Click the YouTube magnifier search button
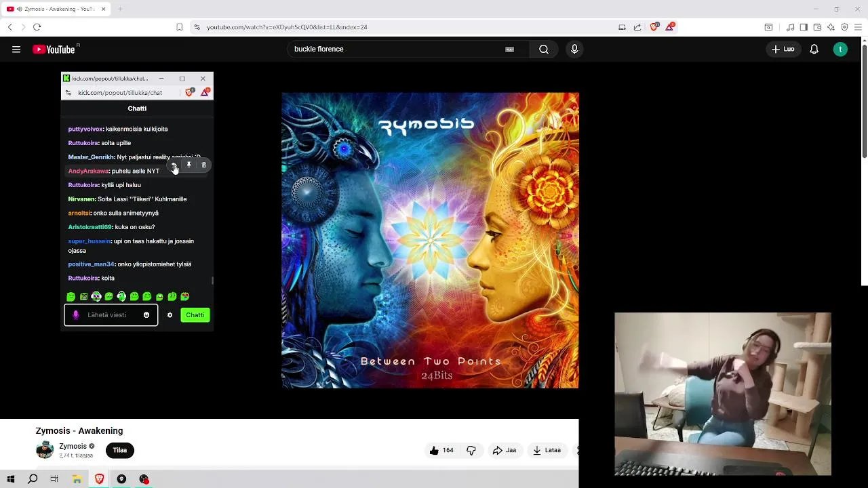Image resolution: width=868 pixels, height=488 pixels. point(544,49)
